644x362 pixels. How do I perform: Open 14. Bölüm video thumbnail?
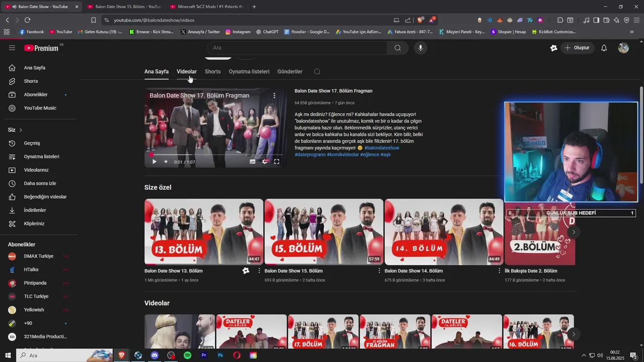tap(444, 232)
